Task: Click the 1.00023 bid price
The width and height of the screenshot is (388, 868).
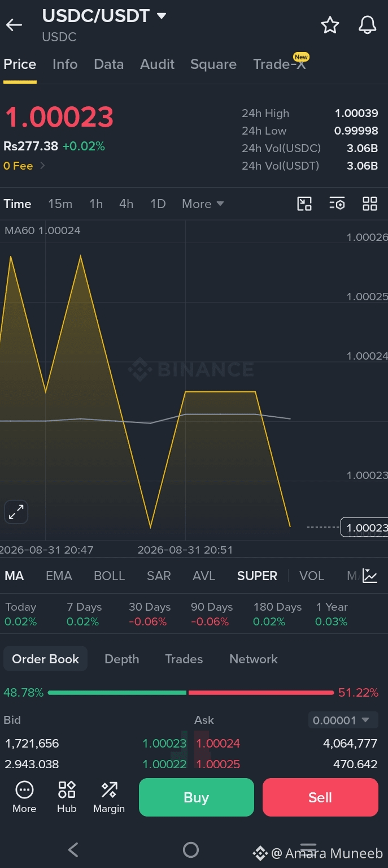Action: [164, 744]
